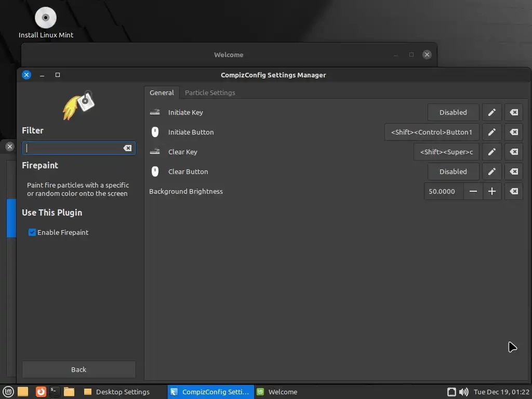Click the keyboard icon beside Initiate Key
The image size is (532, 399).
[155, 112]
